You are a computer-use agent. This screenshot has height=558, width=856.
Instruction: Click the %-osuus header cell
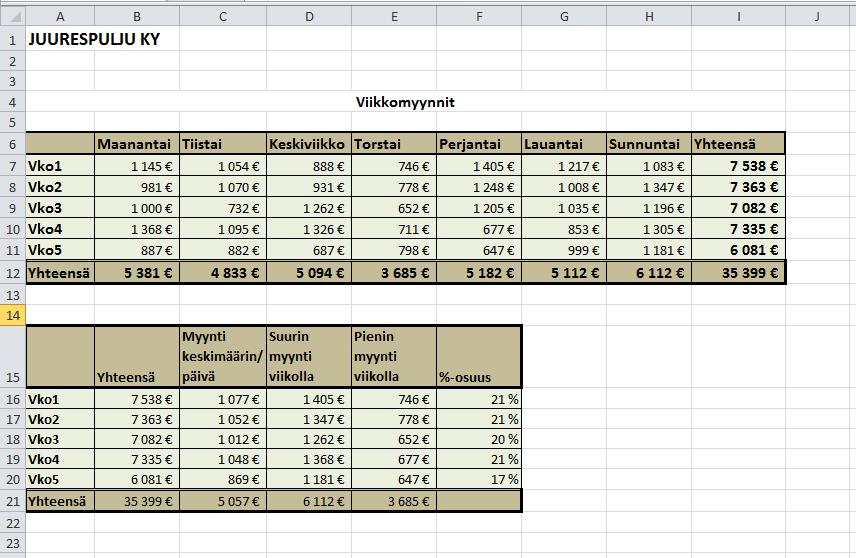479,357
